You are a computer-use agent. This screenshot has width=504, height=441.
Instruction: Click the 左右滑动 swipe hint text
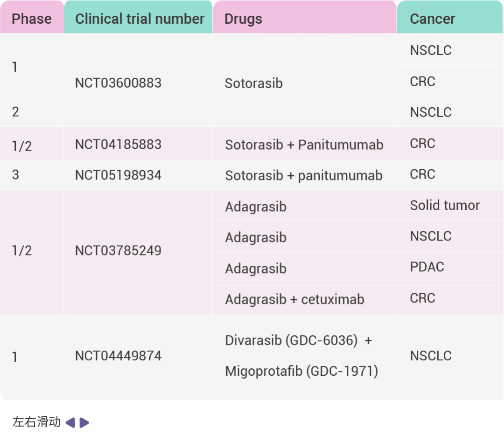pyautogui.click(x=36, y=422)
